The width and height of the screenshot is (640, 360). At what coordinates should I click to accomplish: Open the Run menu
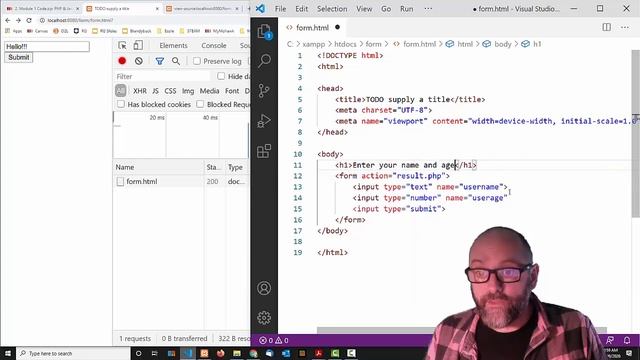(407, 9)
